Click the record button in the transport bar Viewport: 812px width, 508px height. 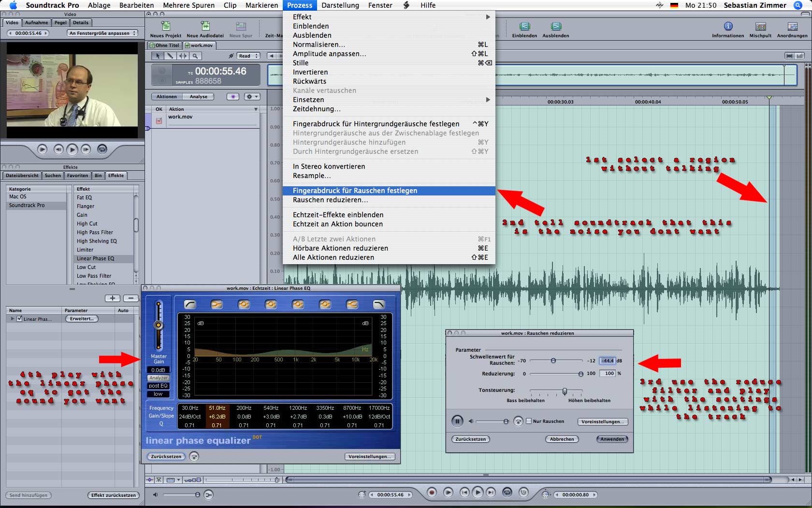coord(432,493)
